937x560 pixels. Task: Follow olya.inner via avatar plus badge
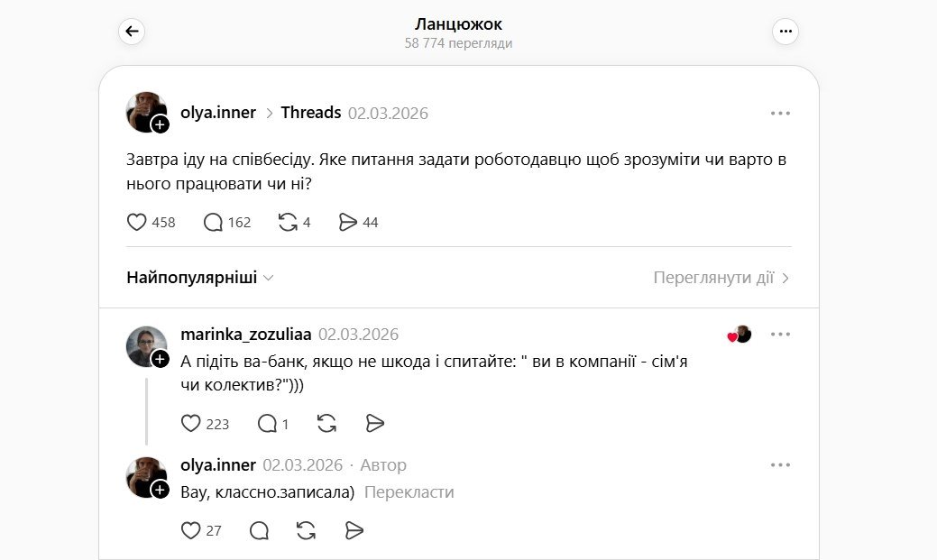161,124
